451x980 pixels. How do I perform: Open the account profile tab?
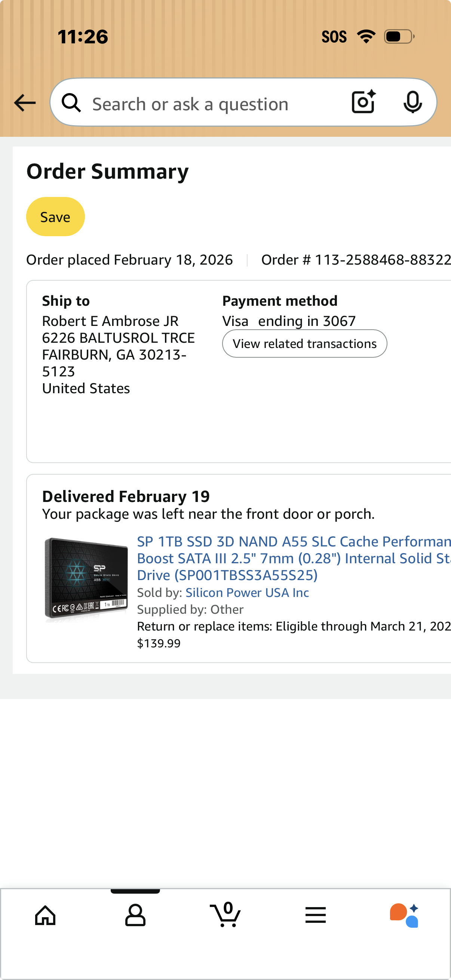135,915
